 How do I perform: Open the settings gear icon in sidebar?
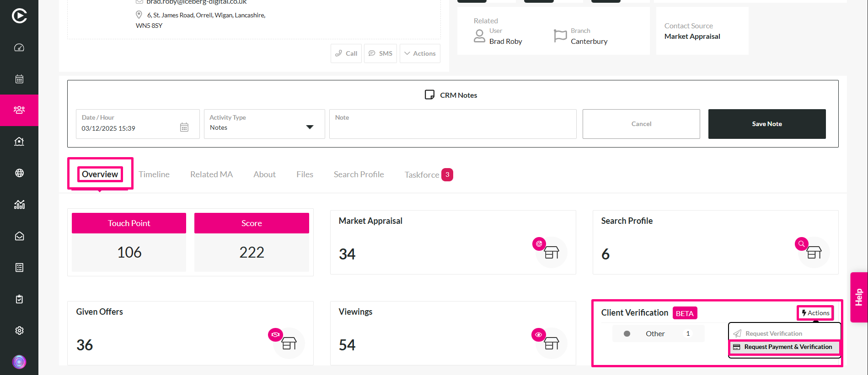[19, 331]
